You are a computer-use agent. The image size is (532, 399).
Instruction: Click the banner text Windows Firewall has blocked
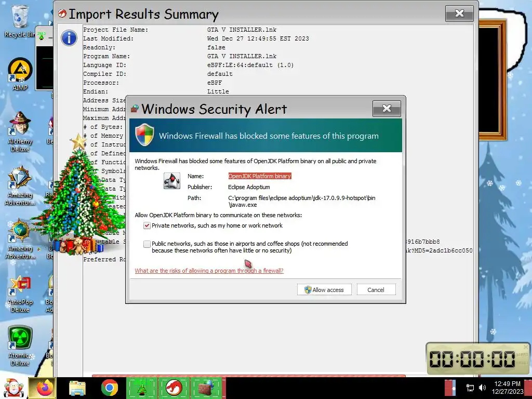click(x=269, y=136)
